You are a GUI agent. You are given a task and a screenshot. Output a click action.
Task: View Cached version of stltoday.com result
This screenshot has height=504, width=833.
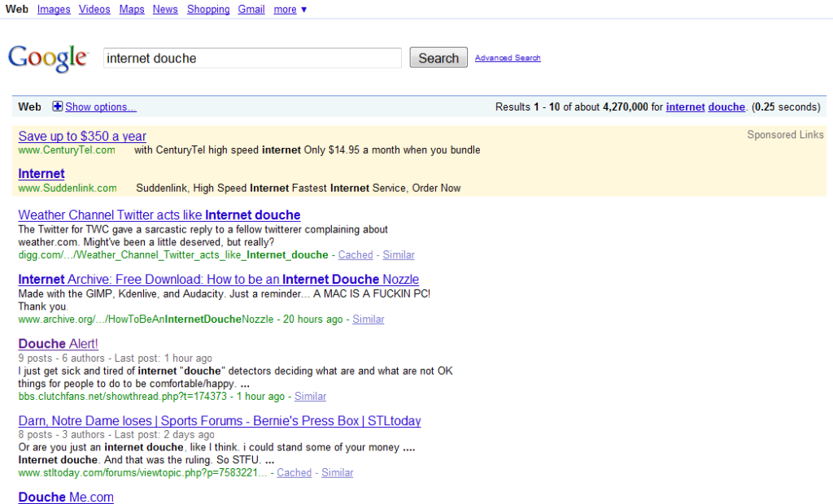coord(294,472)
